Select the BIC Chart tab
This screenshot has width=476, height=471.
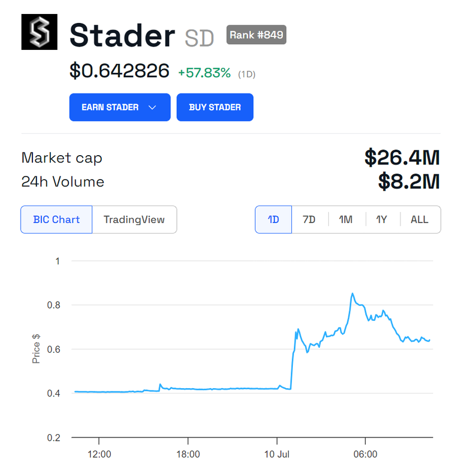pyautogui.click(x=57, y=220)
